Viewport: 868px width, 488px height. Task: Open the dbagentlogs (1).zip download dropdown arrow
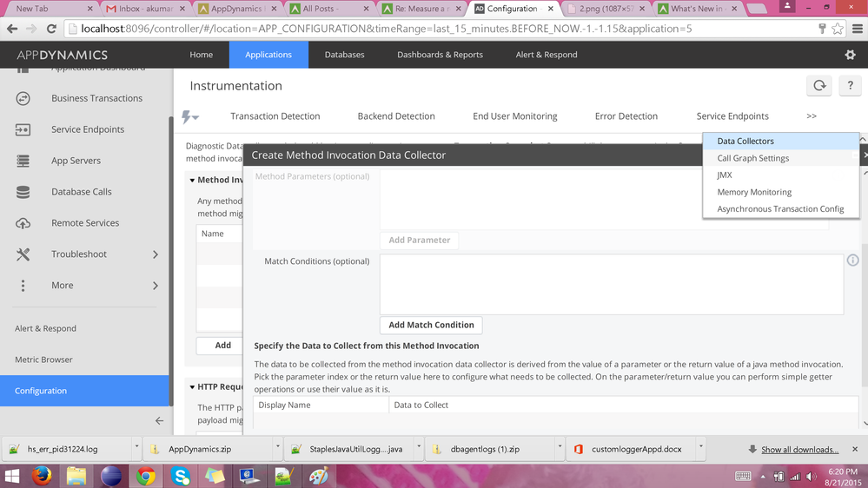coord(560,446)
